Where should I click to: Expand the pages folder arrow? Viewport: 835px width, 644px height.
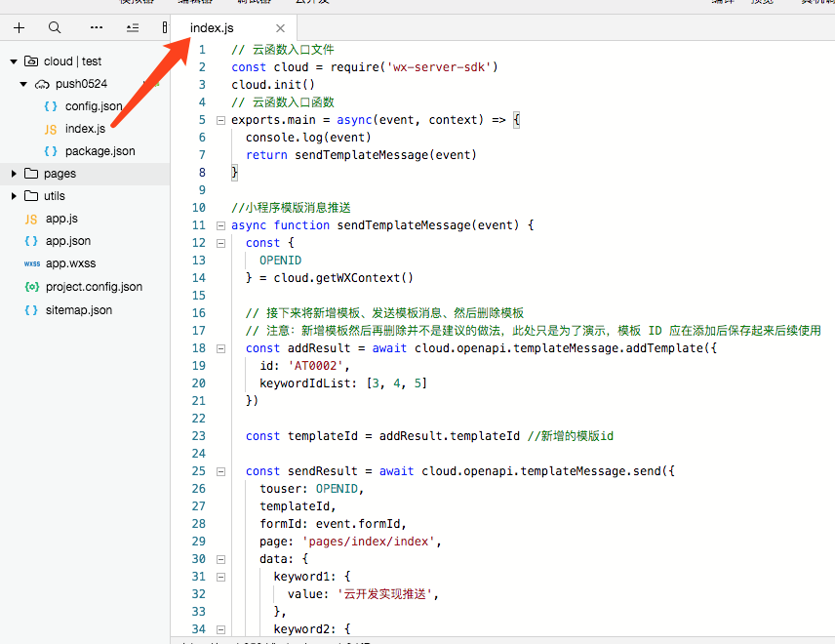(14, 174)
